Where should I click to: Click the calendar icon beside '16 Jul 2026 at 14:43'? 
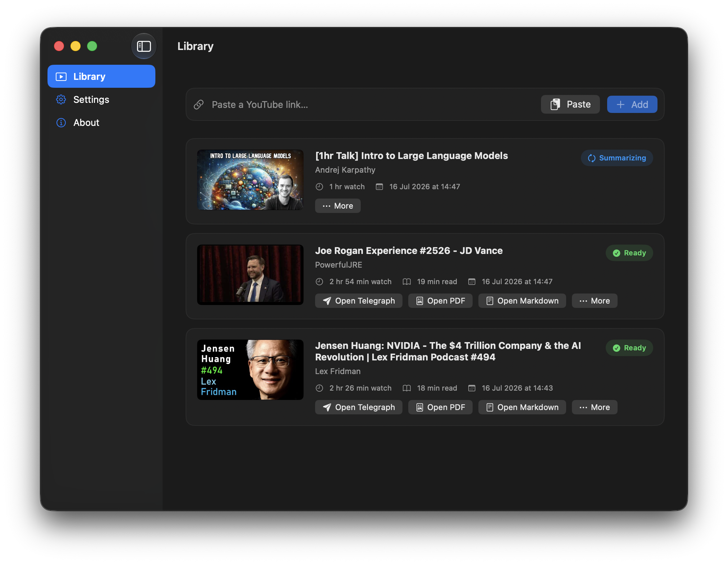pyautogui.click(x=472, y=388)
